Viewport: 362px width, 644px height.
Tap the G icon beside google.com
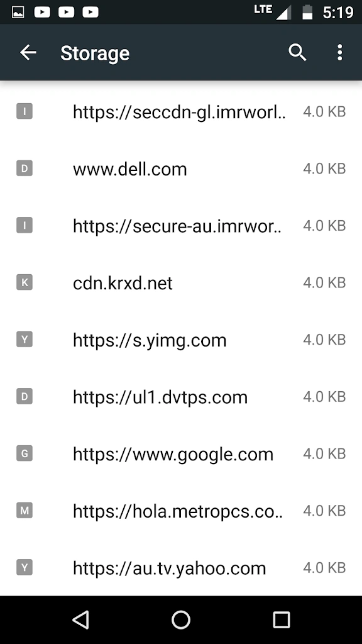click(x=25, y=453)
